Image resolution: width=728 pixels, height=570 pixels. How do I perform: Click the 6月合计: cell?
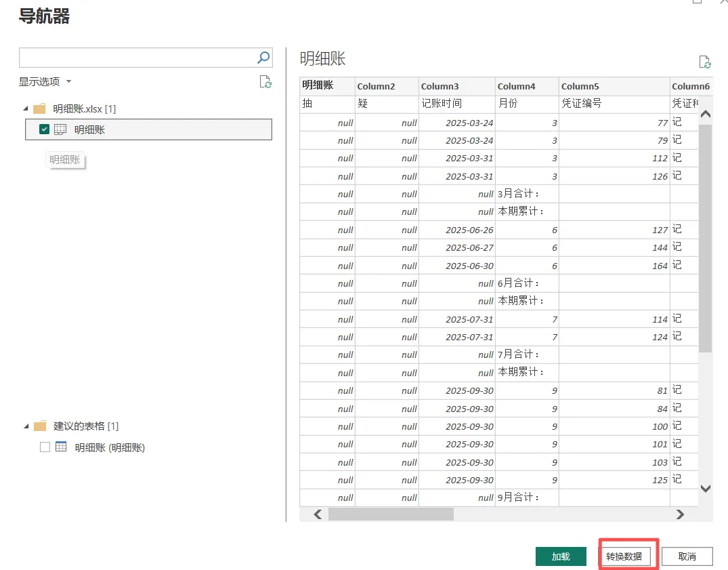pyautogui.click(x=527, y=283)
